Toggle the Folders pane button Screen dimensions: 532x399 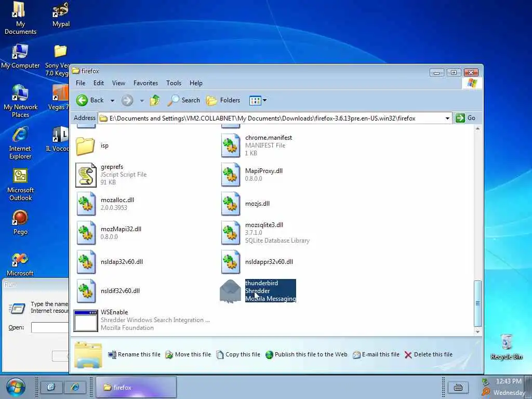[223, 100]
